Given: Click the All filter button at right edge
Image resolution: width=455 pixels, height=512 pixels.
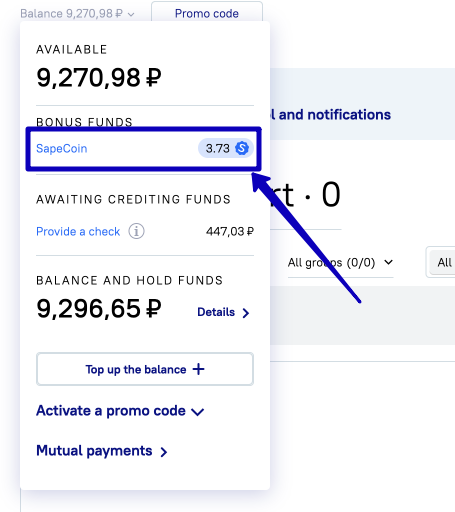Looking at the screenshot, I should pyautogui.click(x=444, y=262).
